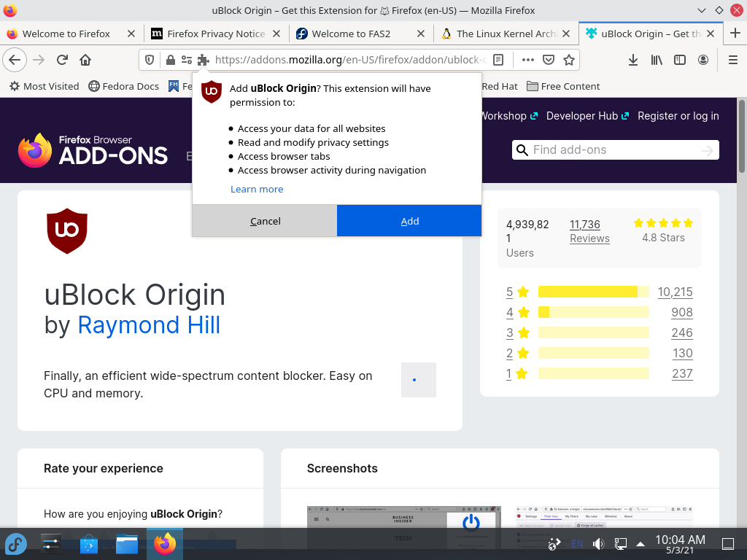747x560 pixels.
Task: Bookmark this page with star icon
Action: 569,60
